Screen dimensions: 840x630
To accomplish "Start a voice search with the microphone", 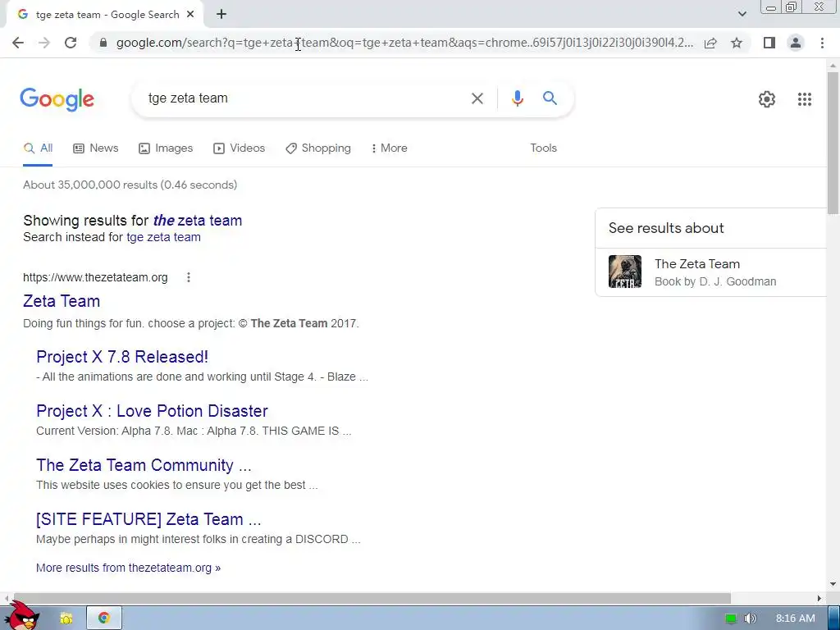I will [517, 98].
